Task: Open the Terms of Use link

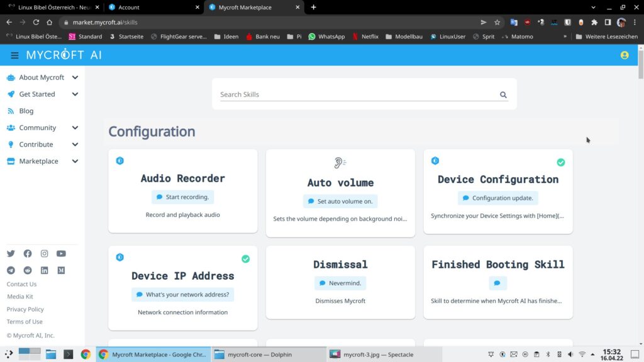Action: [x=25, y=321]
